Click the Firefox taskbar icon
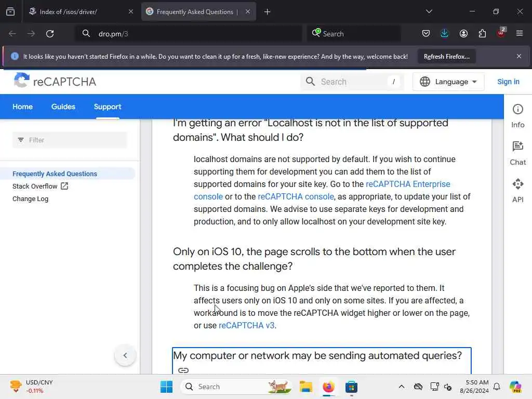532x399 pixels. click(328, 387)
